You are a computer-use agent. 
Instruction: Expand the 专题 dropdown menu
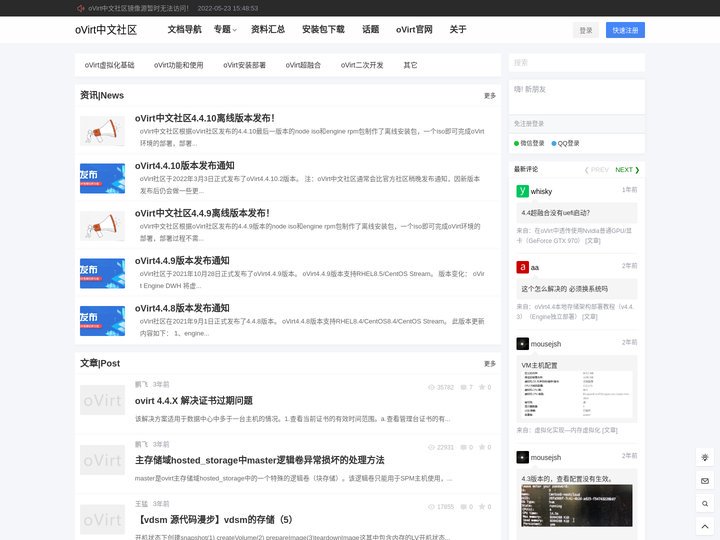click(225, 29)
